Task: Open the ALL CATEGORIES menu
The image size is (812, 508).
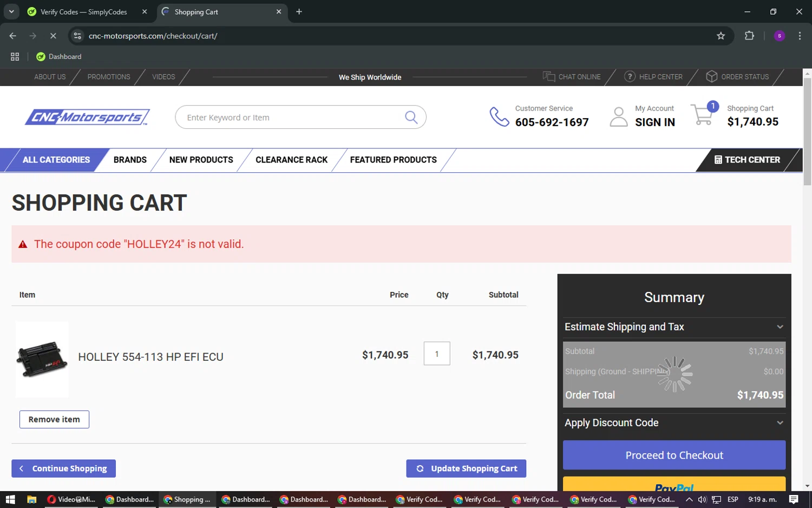Action: [56, 160]
